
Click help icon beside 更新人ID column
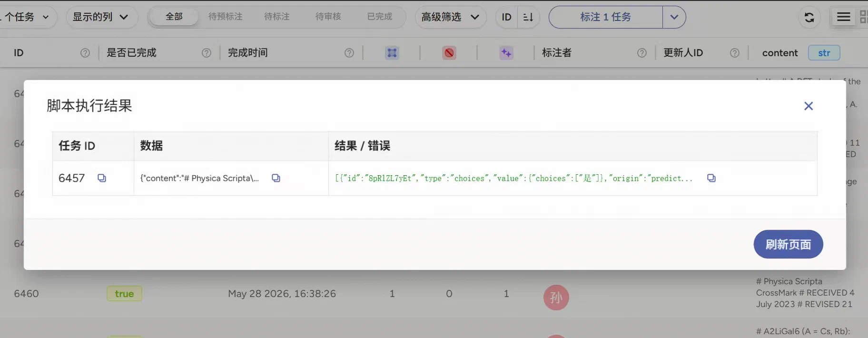(x=735, y=53)
